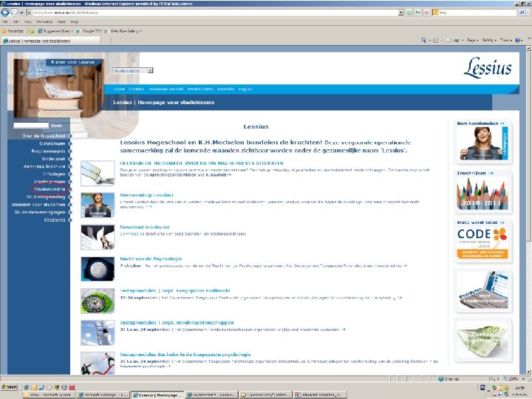
Task: Expand Web Slice Gallery dropdown
Action: (141, 31)
